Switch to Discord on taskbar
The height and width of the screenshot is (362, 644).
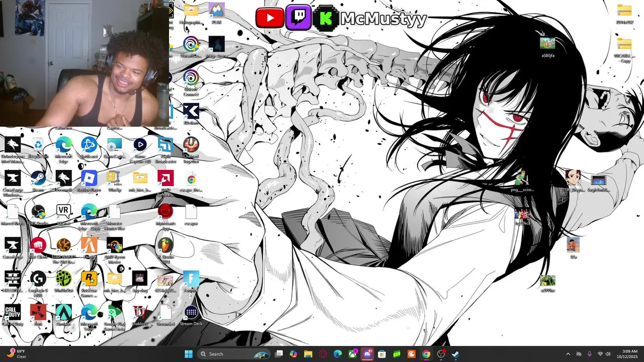click(x=367, y=354)
